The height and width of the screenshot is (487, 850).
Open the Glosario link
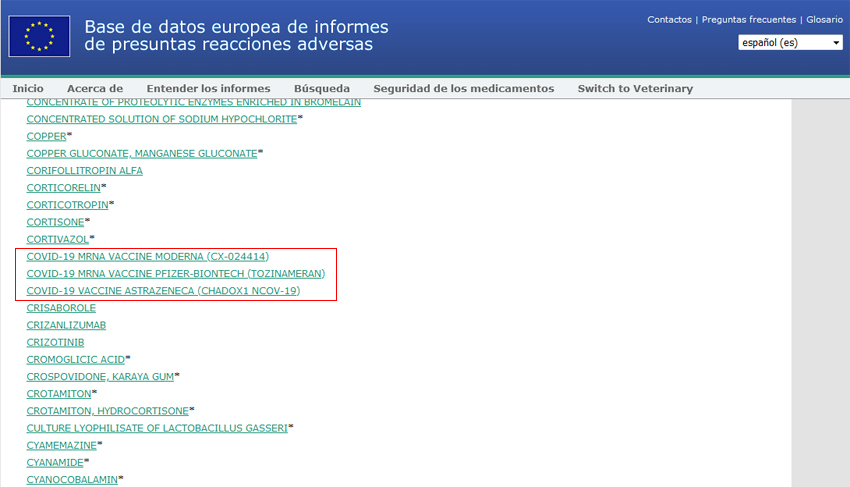[x=824, y=19]
